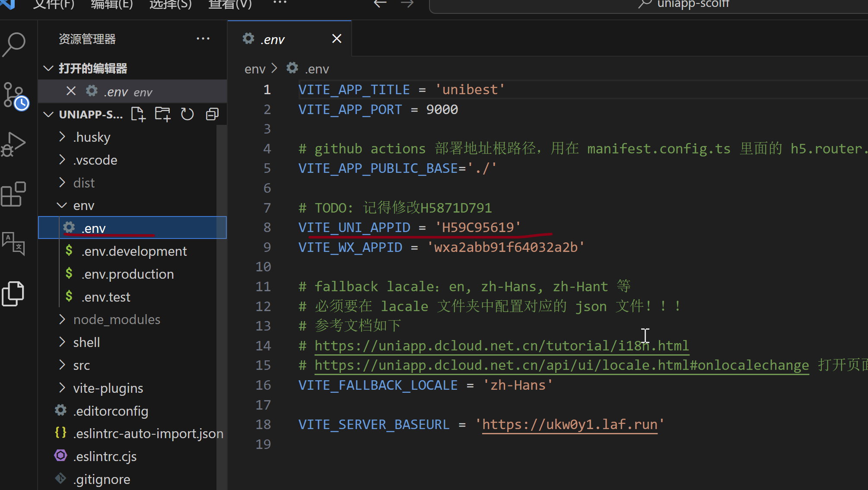Open the Extensions view icon
The image size is (868, 490).
(14, 194)
